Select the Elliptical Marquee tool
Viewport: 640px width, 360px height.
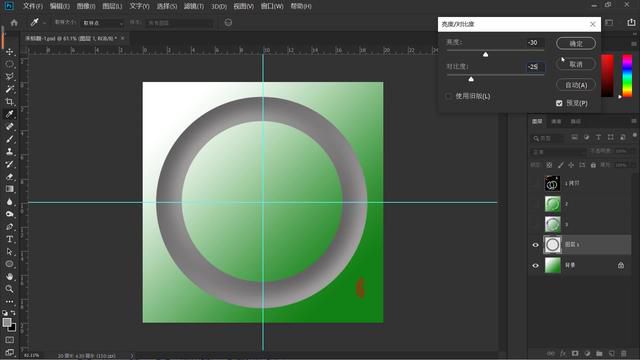9,64
